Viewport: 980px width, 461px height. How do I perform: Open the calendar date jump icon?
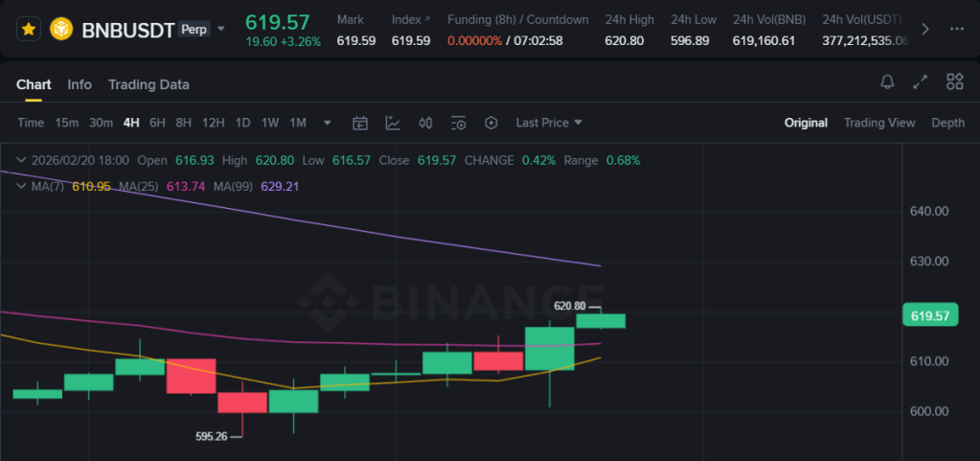(360, 123)
